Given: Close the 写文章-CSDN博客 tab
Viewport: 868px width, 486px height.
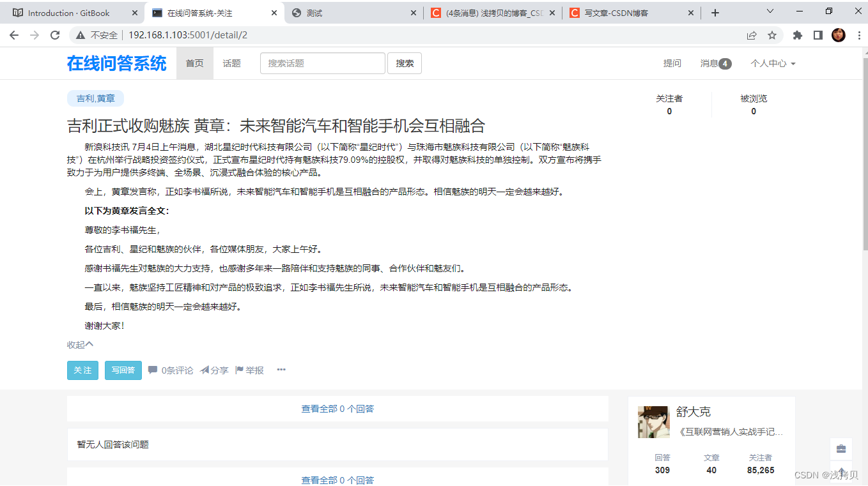Looking at the screenshot, I should [x=691, y=13].
